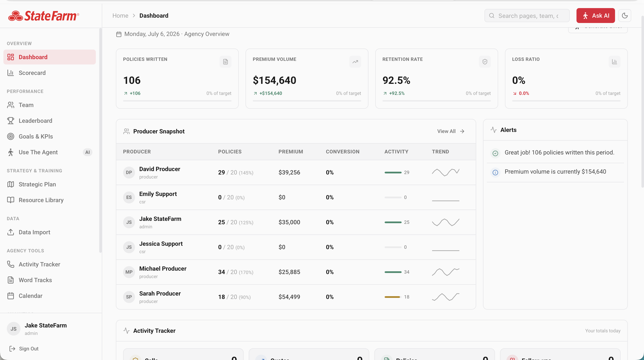This screenshot has height=360, width=644.
Task: Click Jake StateFarm's trend sparkline
Action: coord(446,222)
